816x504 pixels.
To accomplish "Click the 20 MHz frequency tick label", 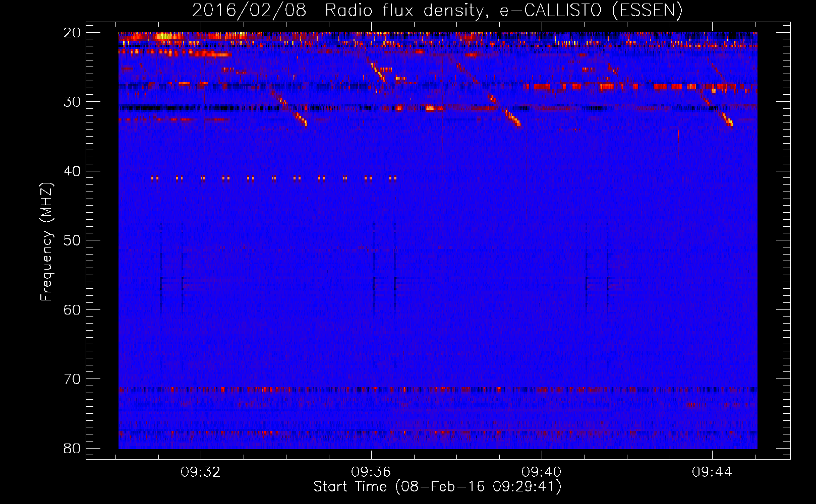I will (x=73, y=33).
